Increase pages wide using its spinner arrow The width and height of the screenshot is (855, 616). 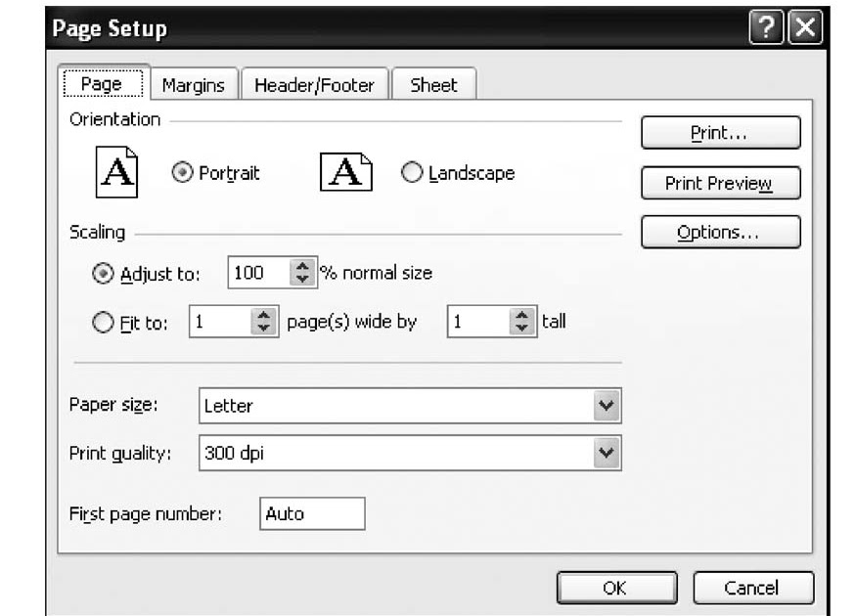(264, 315)
